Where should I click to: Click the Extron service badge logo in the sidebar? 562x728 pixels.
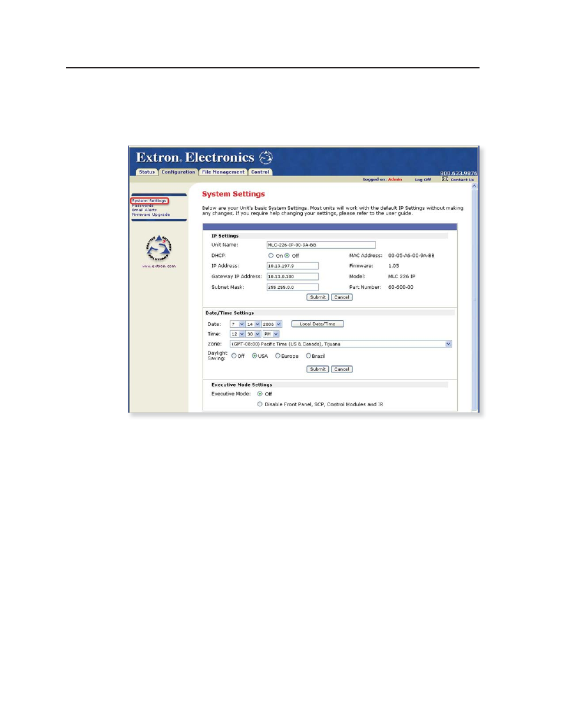(158, 248)
